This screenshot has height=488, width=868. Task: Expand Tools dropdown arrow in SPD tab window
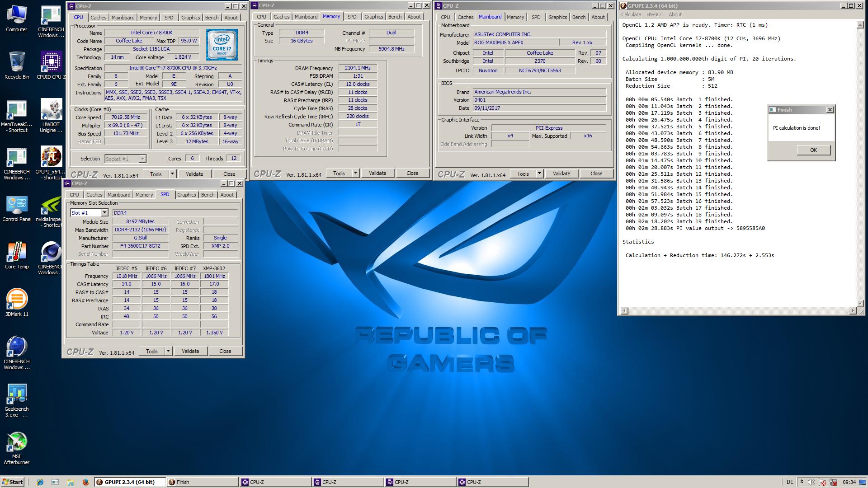[x=168, y=351]
